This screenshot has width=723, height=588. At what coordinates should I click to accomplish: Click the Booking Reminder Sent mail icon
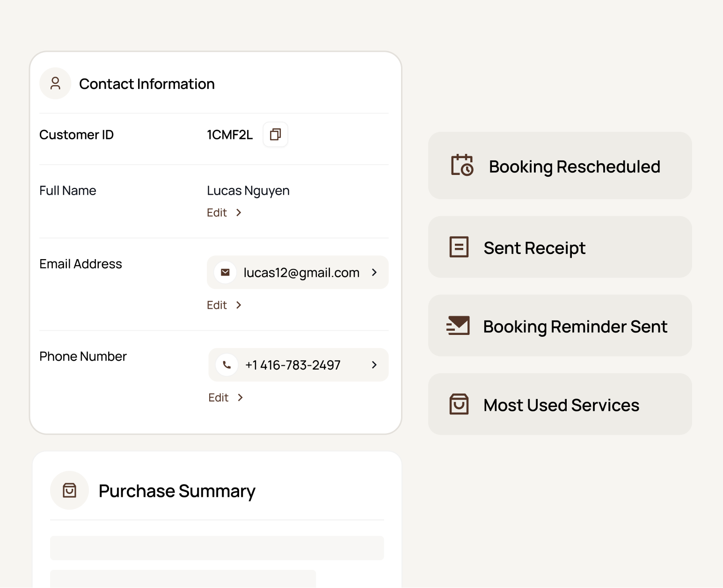(x=458, y=326)
